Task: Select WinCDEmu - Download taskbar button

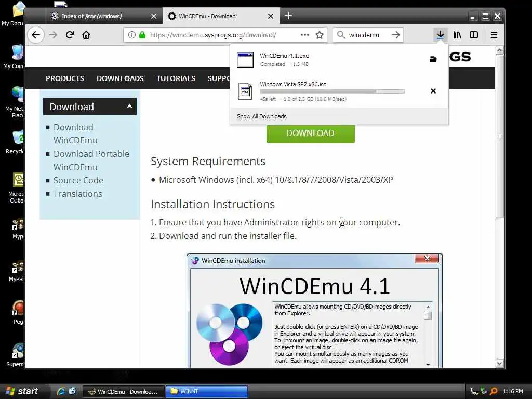Action: [124, 391]
